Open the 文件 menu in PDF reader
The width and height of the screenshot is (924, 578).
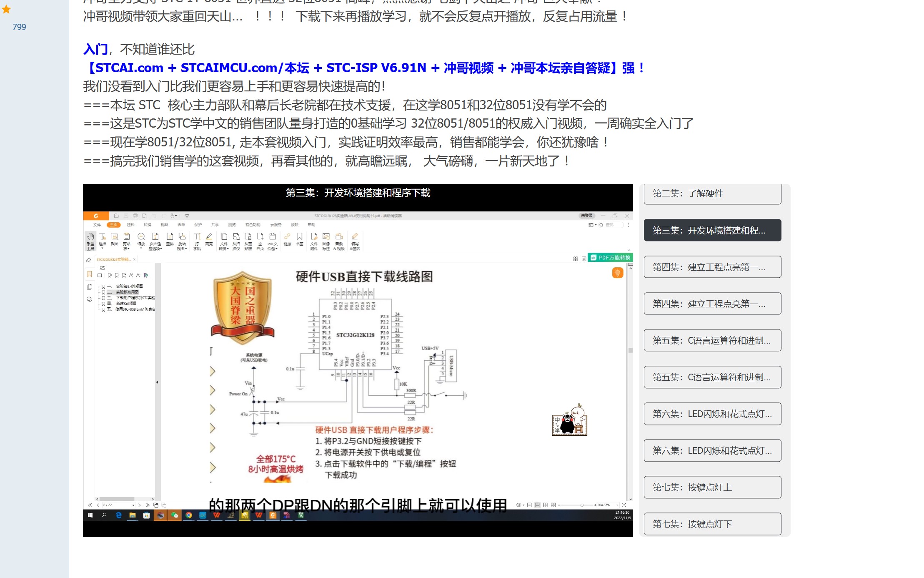(97, 225)
